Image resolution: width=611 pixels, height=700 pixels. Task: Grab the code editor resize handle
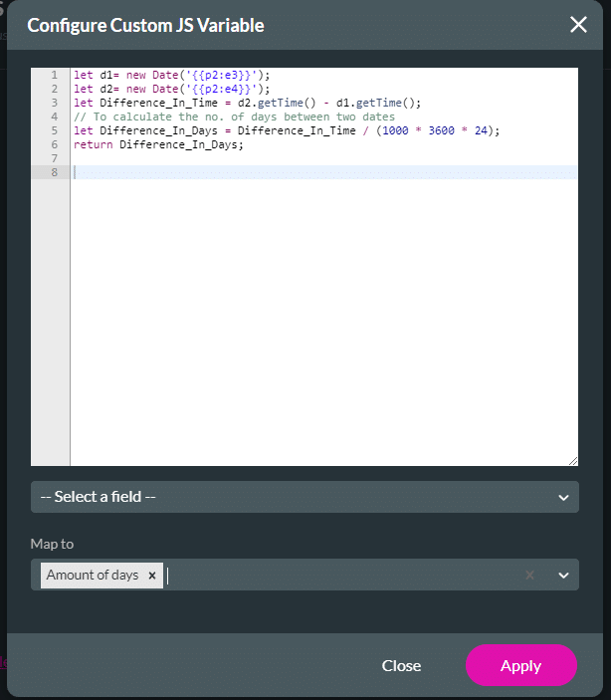click(x=572, y=460)
